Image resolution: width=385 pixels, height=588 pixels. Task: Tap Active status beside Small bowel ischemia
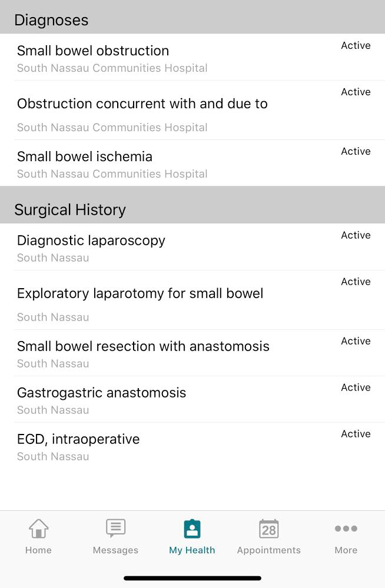tap(356, 151)
